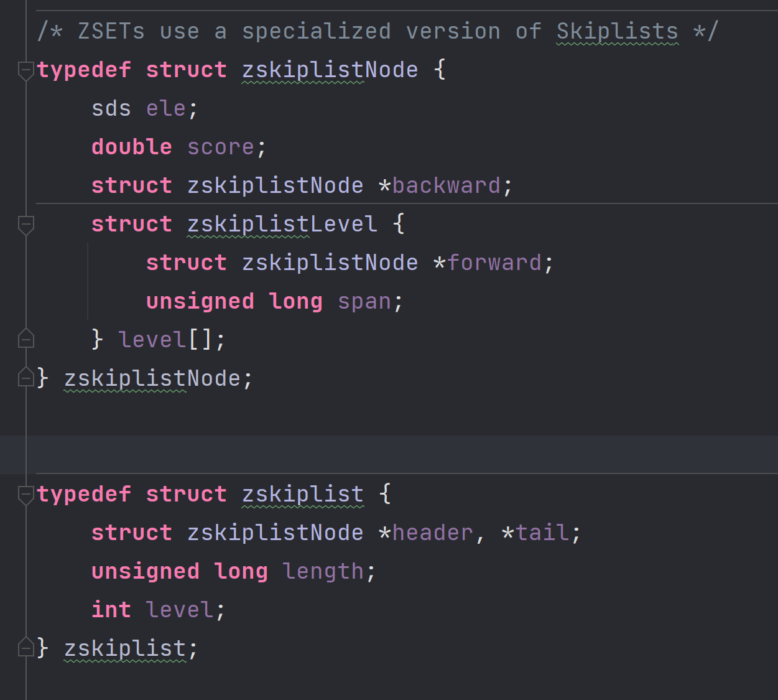The image size is (778, 700).
Task: Click the zskiplistLevel struct name
Action: [x=282, y=224]
